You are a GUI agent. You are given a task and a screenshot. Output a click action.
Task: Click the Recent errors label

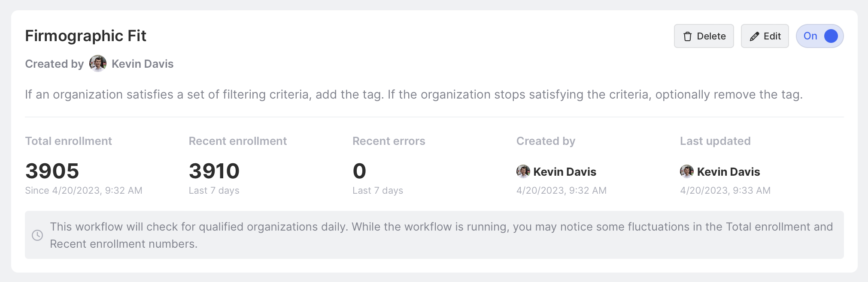tap(389, 141)
